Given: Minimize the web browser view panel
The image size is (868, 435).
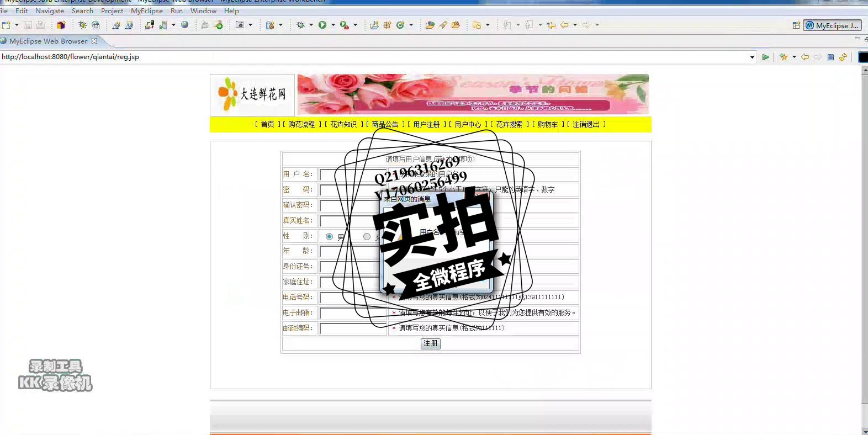Looking at the screenshot, I should click(857, 39).
